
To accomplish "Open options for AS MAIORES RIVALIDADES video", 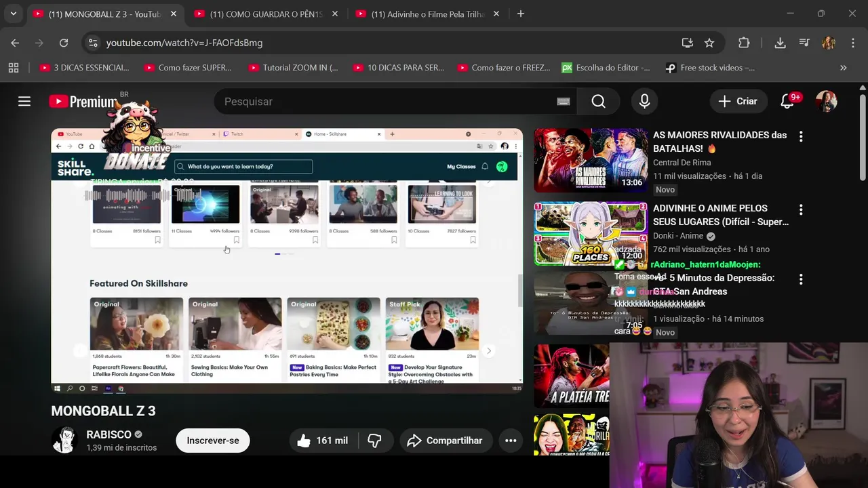I will [x=801, y=136].
